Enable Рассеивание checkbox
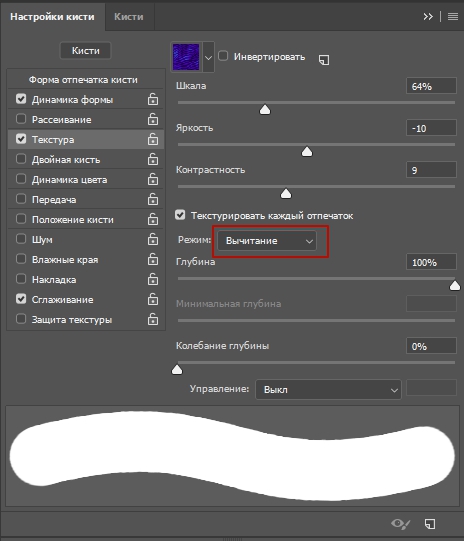This screenshot has width=464, height=541. tap(21, 119)
